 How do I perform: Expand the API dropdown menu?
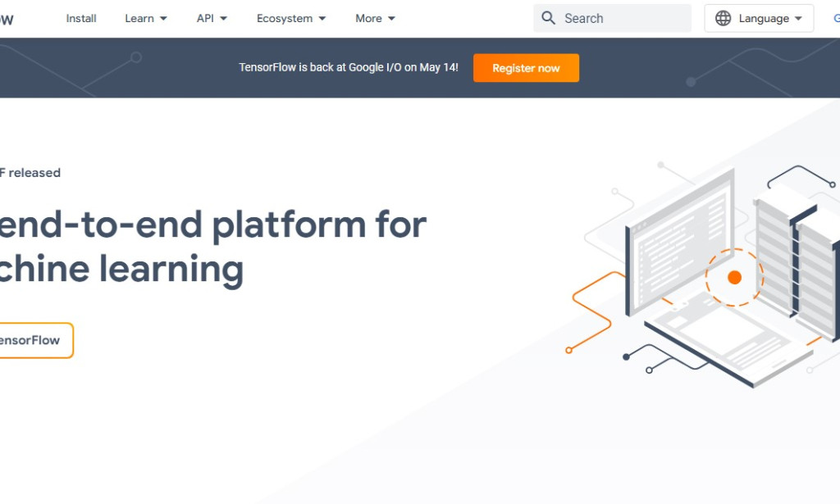(205, 18)
